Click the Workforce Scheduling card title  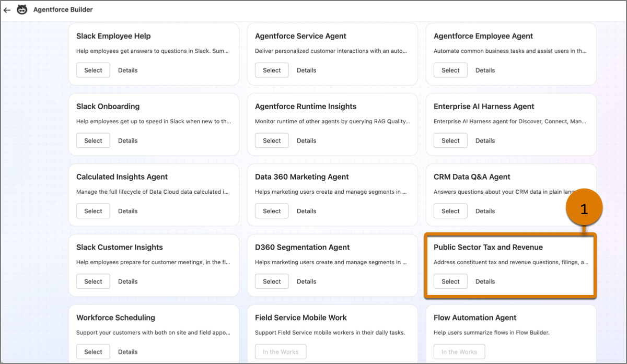click(115, 318)
